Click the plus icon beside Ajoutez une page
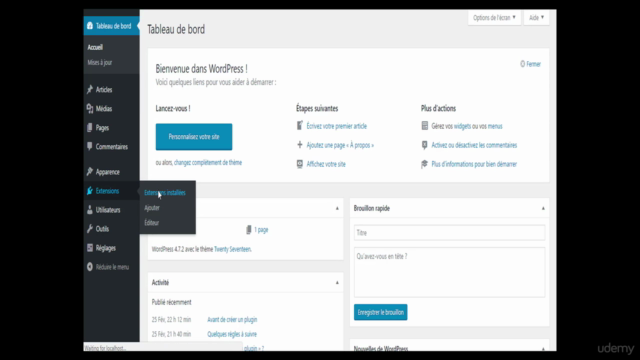Image resolution: width=640 pixels, height=360 pixels. point(300,144)
